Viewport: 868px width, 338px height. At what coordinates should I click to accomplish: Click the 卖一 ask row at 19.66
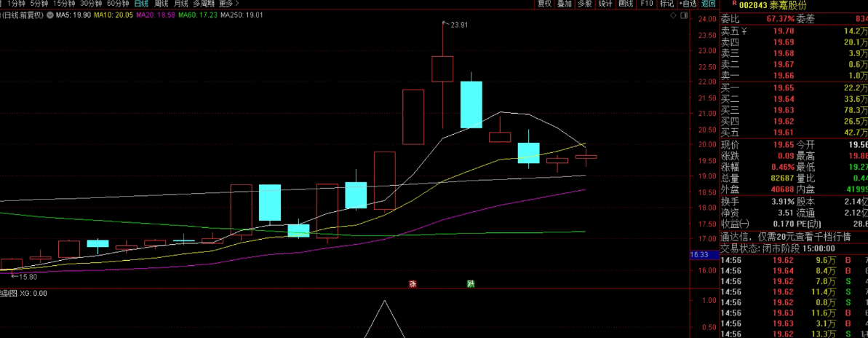[793, 75]
